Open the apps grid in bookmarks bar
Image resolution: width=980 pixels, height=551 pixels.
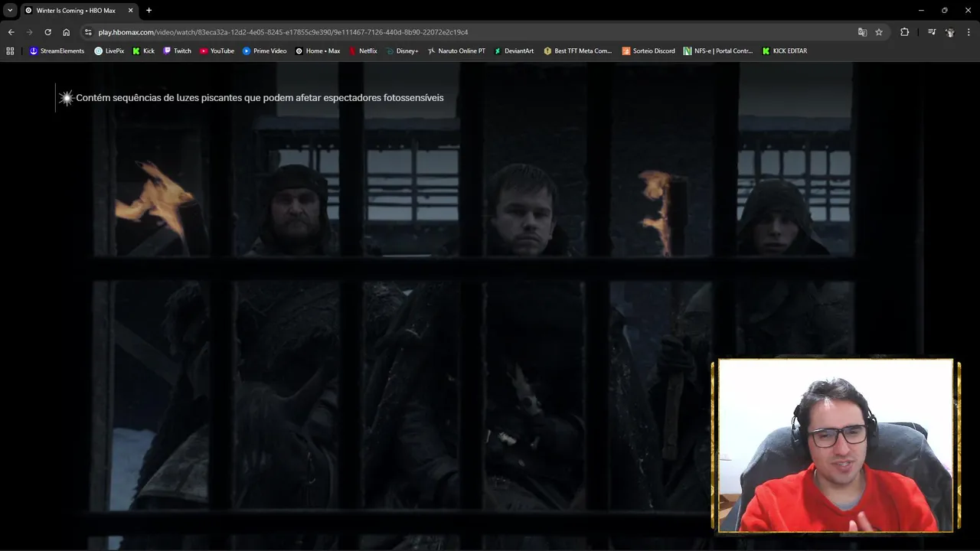(x=10, y=51)
